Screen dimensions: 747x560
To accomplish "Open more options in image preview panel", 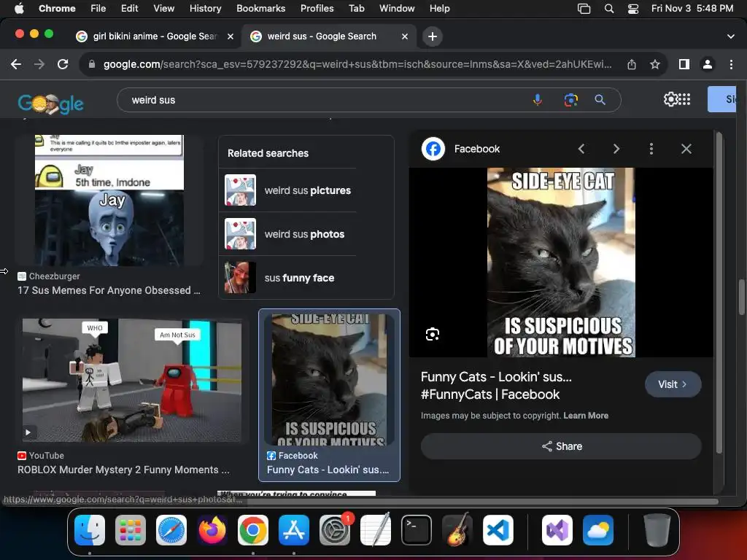I will tap(651, 149).
